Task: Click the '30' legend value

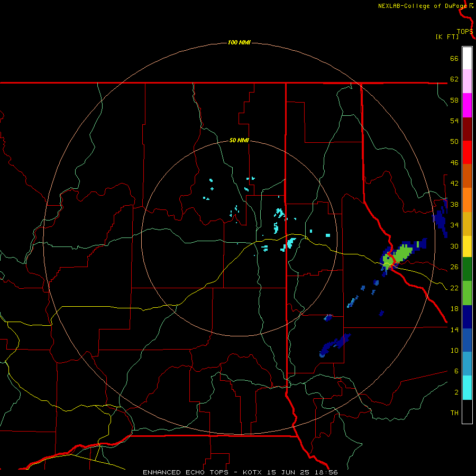Action: point(454,246)
